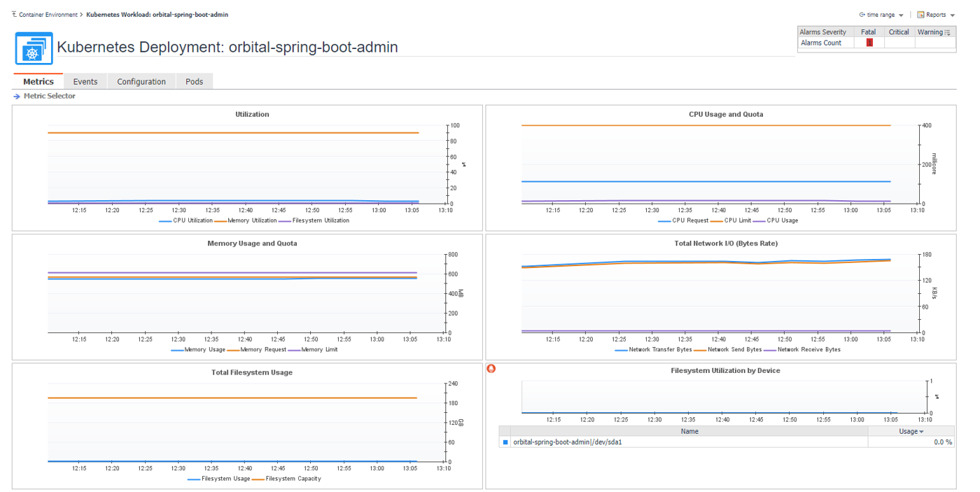Viewport: 980px width, 492px height.
Task: Toggle Network Transfer Bytes legend entry
Action: (x=653, y=350)
